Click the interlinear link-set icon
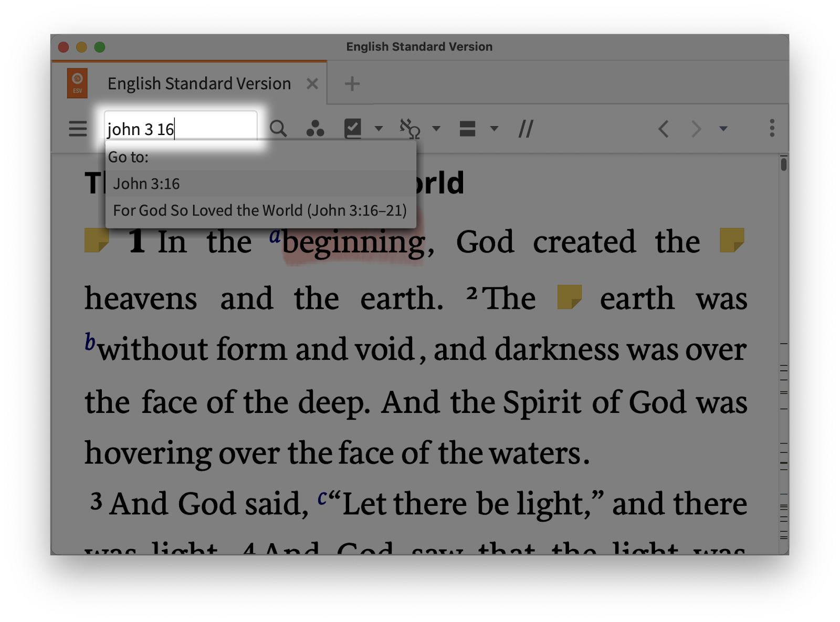The height and width of the screenshot is (622, 840). point(409,129)
